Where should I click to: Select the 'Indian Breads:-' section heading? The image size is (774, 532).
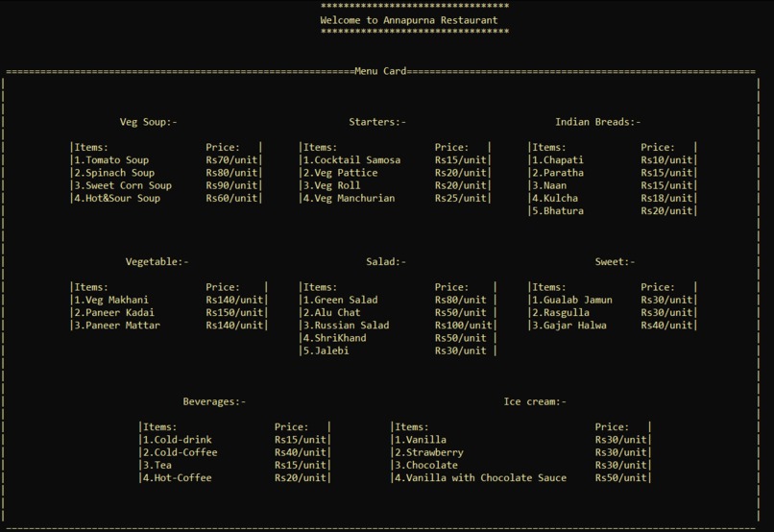pos(597,122)
